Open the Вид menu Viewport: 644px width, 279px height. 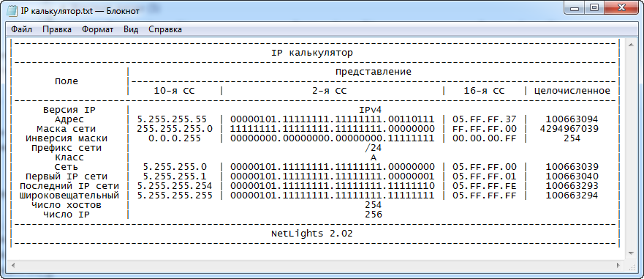(131, 29)
